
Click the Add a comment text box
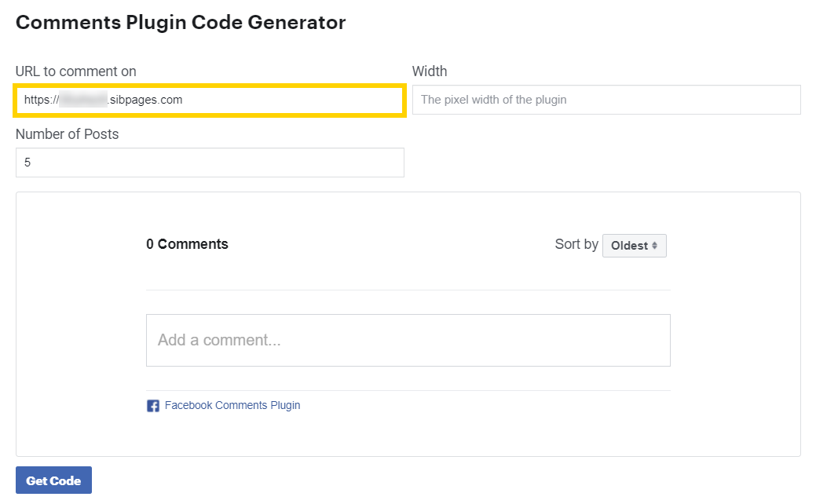click(408, 339)
